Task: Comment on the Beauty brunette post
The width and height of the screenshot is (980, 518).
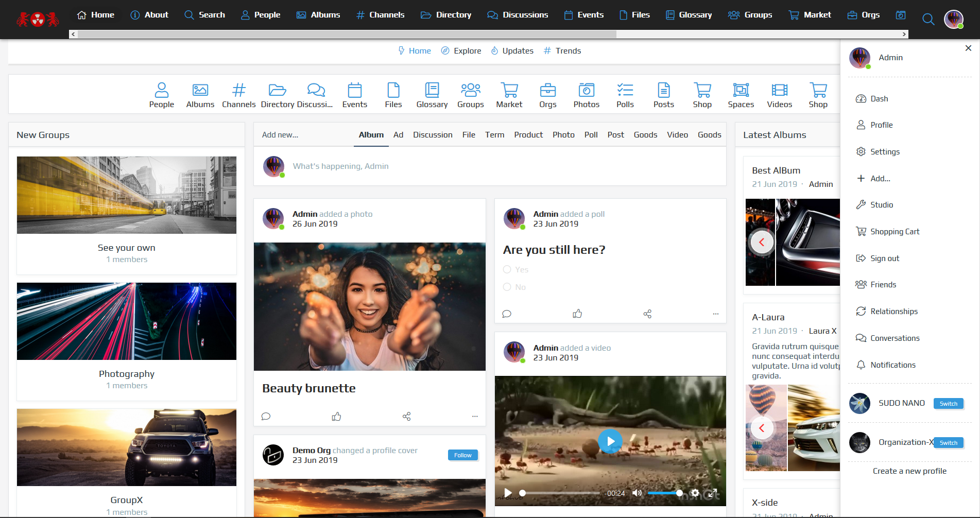Action: click(x=266, y=417)
